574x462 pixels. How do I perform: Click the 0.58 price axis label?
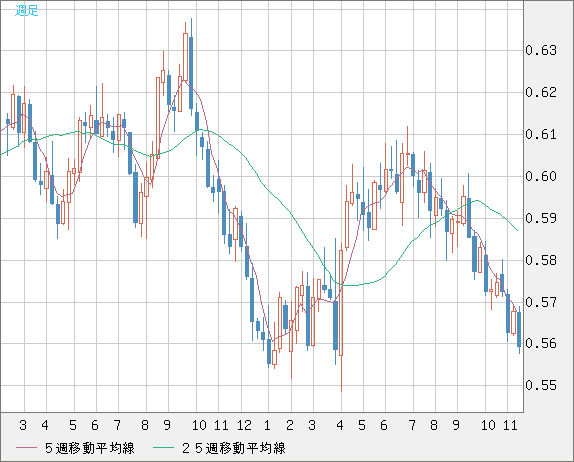pos(541,260)
